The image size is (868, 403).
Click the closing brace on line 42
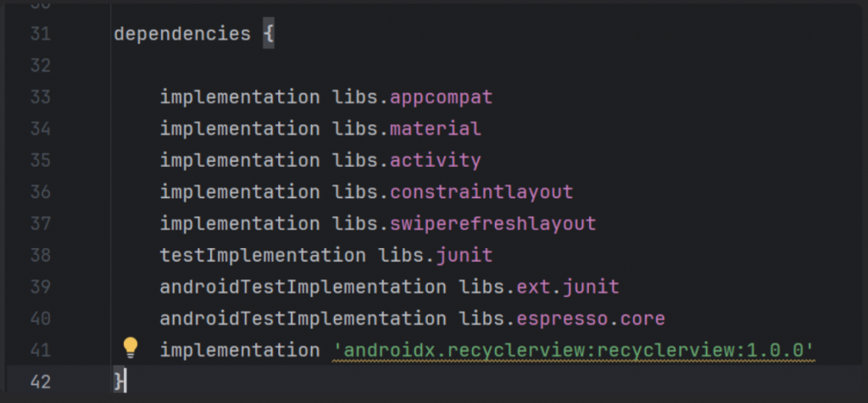coord(119,382)
